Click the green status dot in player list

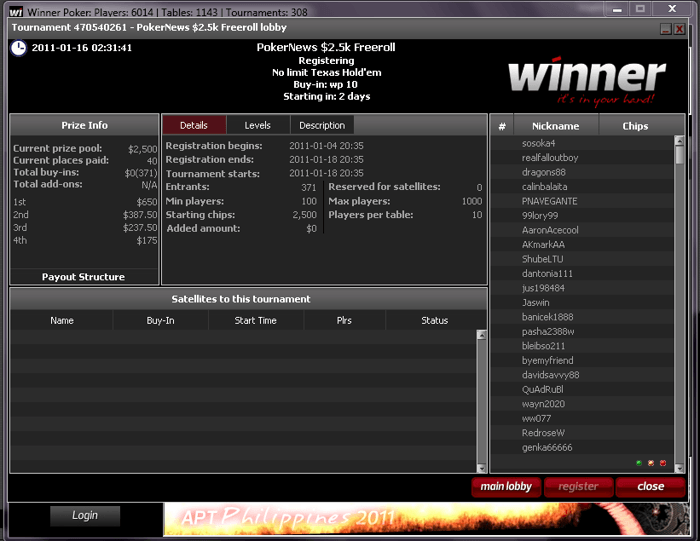coord(639,463)
